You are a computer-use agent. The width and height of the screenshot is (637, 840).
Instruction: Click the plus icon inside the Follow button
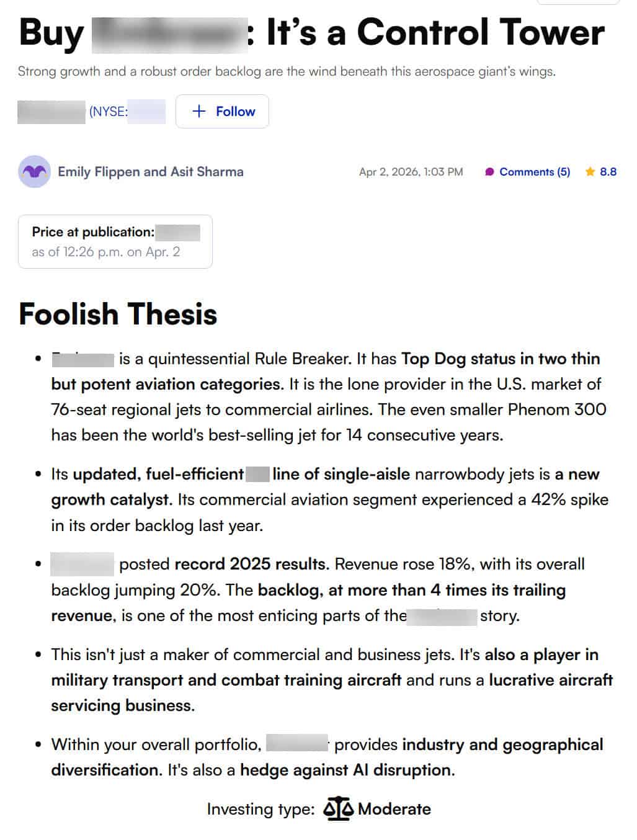point(198,112)
